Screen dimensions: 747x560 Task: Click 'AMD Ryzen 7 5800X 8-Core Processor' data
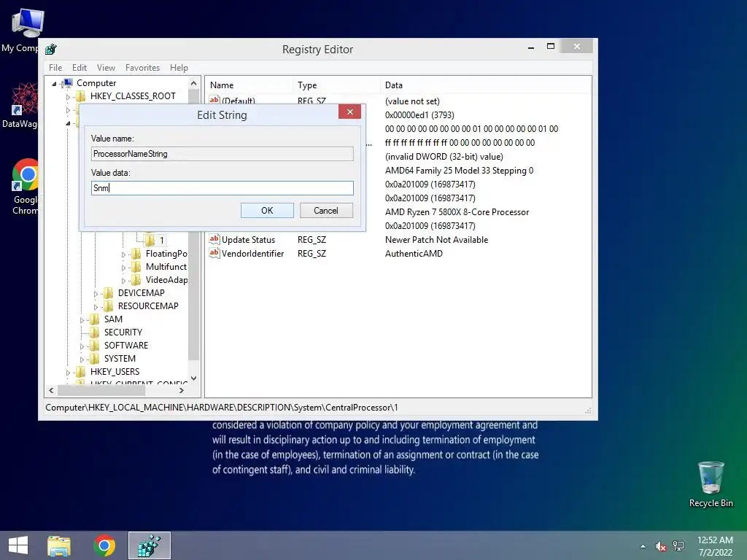[457, 212]
